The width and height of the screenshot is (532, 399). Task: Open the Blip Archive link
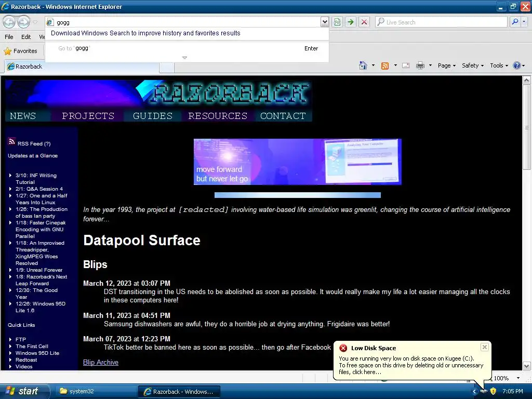pyautogui.click(x=101, y=362)
